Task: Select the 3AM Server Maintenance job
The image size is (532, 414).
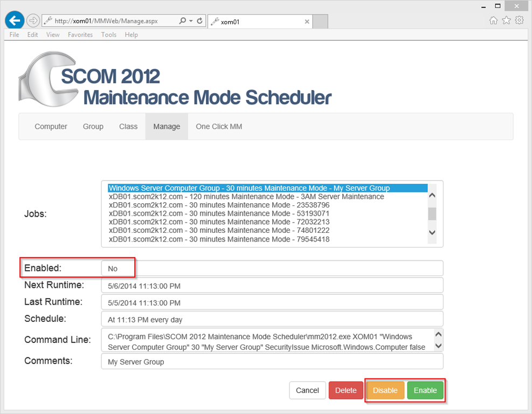Action: [x=267, y=196]
